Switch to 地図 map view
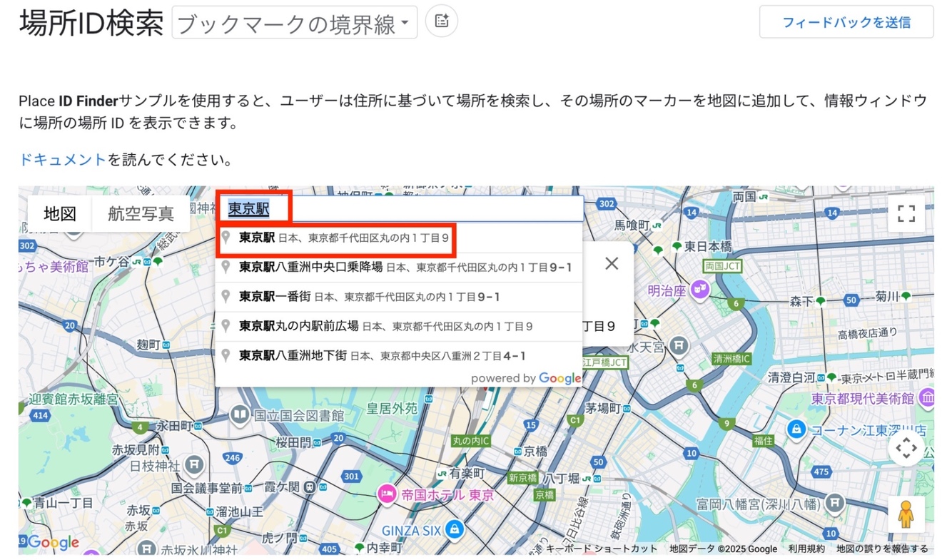 pyautogui.click(x=60, y=213)
